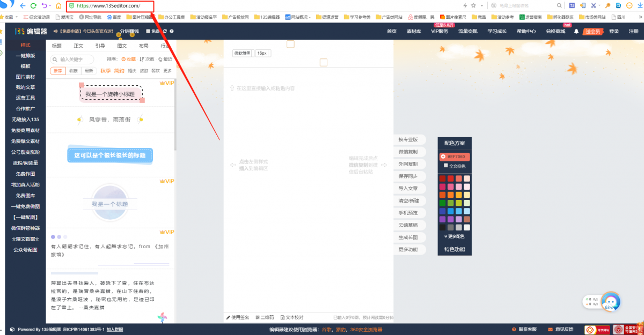The image size is (644, 335).
Task: Click the 注册 link
Action: [633, 31]
